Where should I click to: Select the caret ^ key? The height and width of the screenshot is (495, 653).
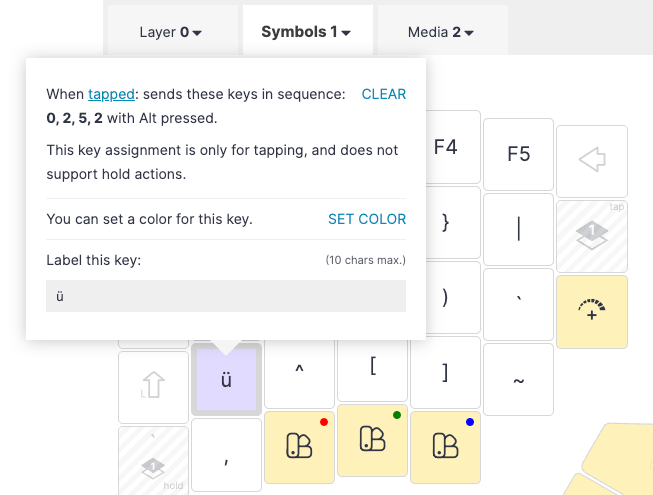coord(299,373)
